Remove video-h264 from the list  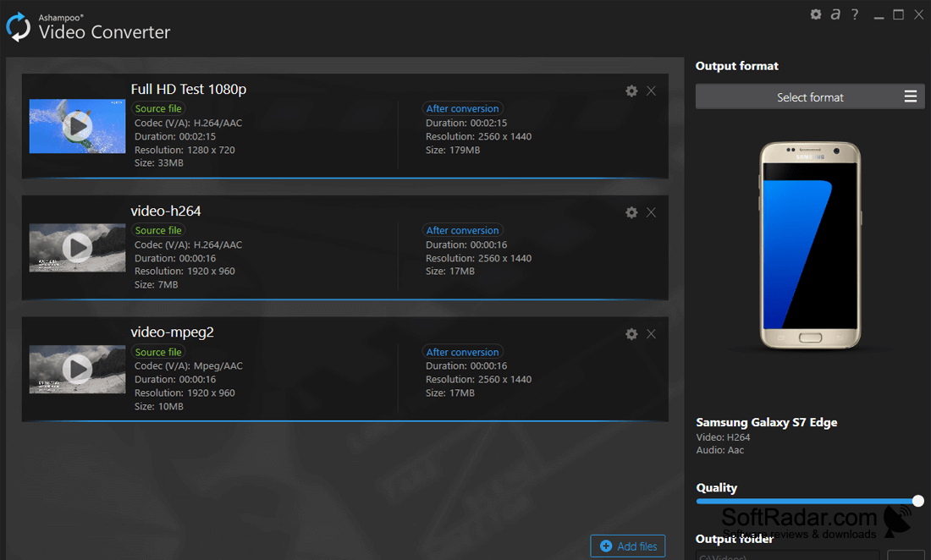652,212
